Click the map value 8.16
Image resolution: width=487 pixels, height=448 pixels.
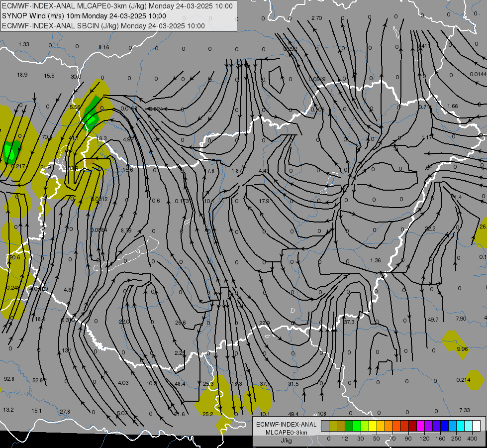[x=104, y=47]
